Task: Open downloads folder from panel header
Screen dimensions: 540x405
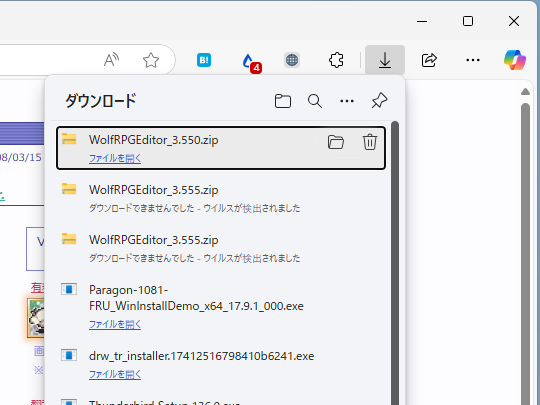Action: tap(283, 101)
